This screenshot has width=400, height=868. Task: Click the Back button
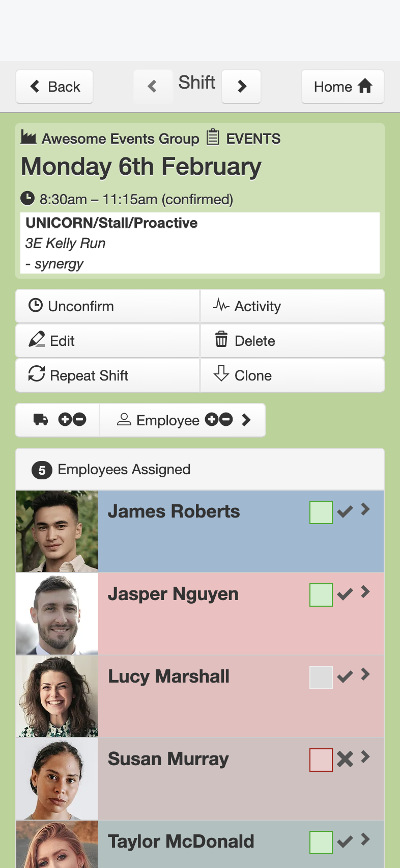(x=54, y=87)
